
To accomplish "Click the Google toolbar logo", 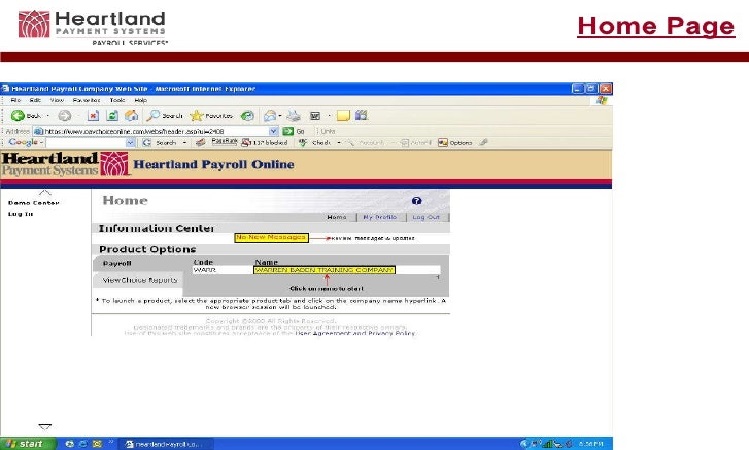I will pos(23,142).
